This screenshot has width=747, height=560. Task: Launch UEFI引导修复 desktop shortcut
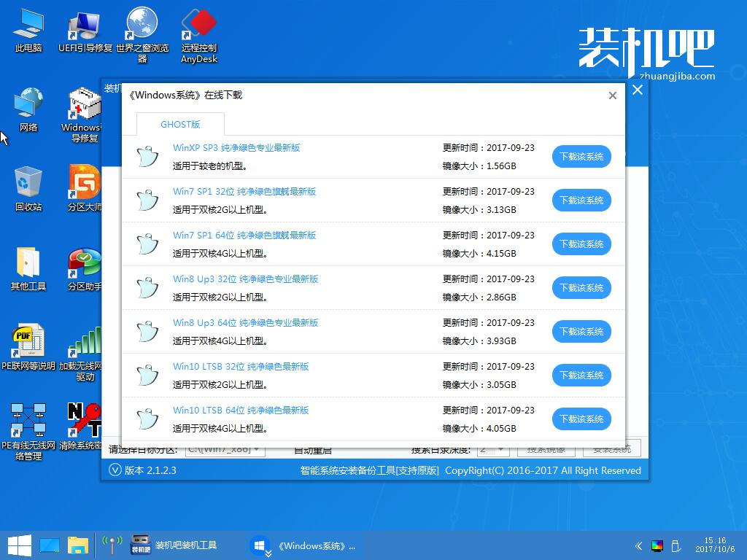click(85, 31)
